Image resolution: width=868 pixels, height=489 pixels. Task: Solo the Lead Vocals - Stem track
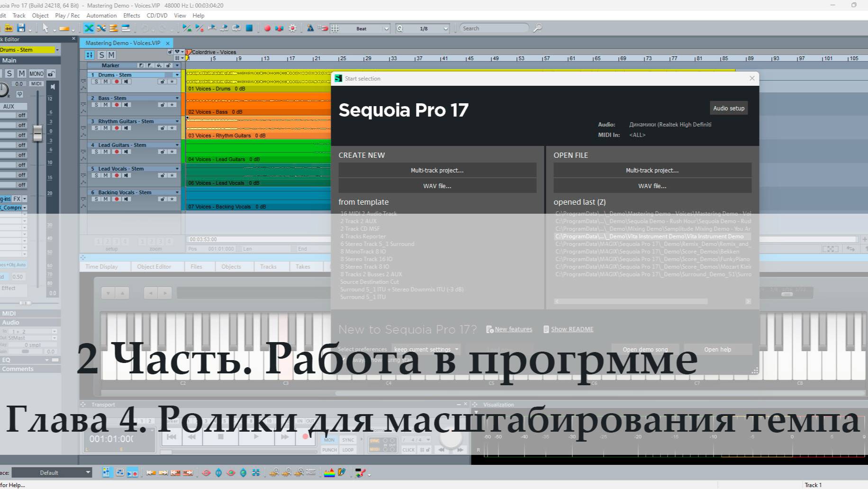pyautogui.click(x=96, y=175)
